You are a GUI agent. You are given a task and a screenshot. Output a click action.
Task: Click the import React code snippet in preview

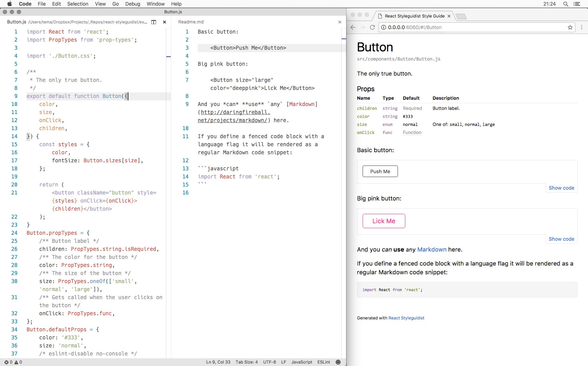click(x=392, y=290)
